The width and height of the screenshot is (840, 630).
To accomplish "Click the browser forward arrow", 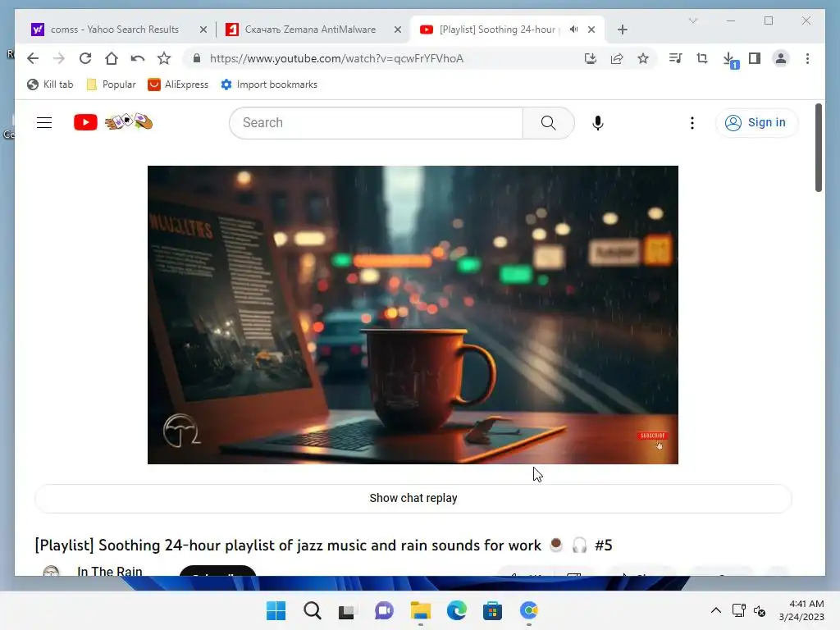I will pos(59,58).
